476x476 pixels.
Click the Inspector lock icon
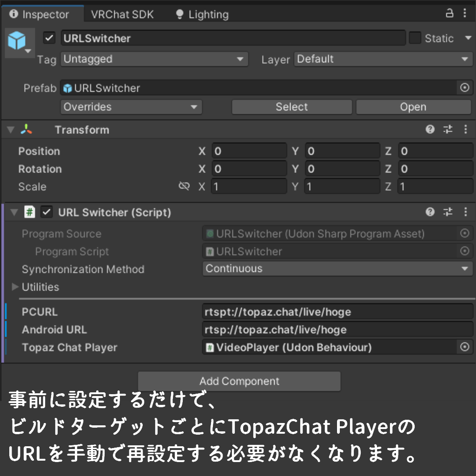coord(449,14)
